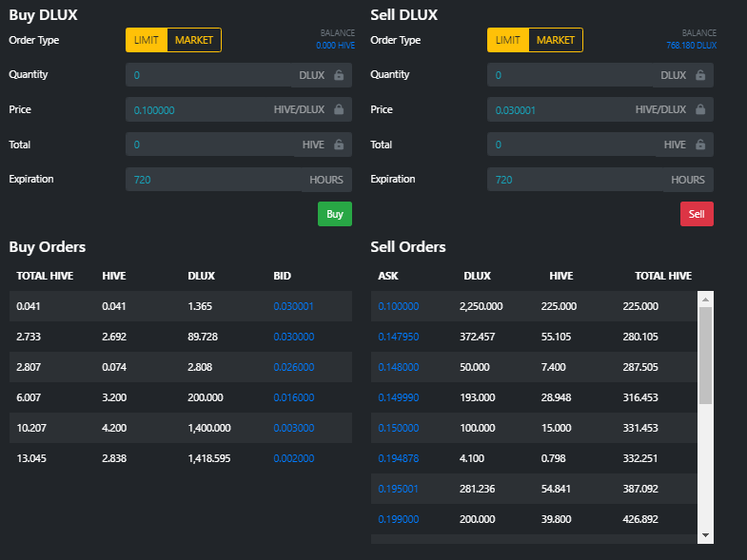Click the 426.892 total HIVE cell
The height and width of the screenshot is (560, 747).
click(640, 519)
